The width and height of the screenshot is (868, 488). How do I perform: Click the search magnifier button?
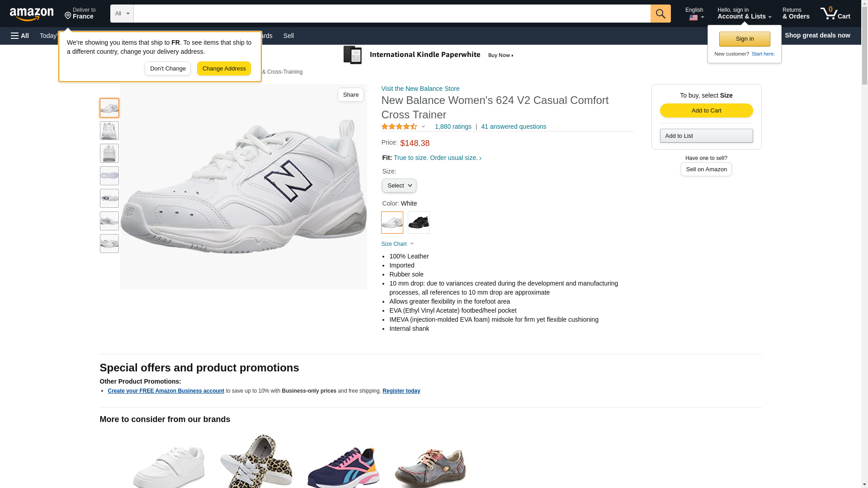[660, 14]
